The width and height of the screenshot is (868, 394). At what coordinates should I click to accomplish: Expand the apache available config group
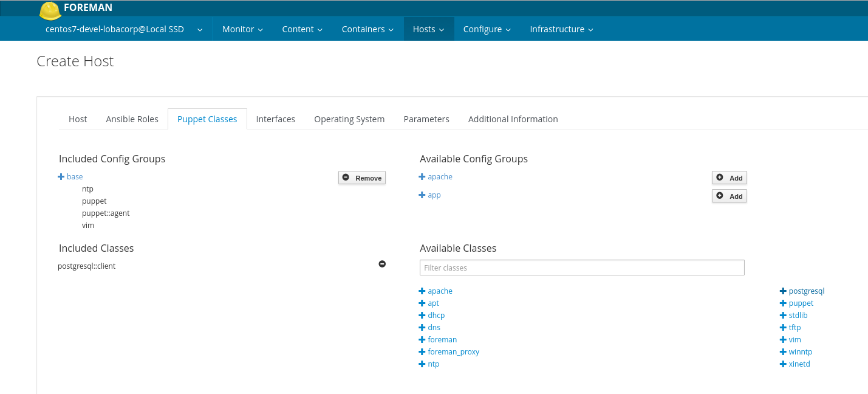(x=440, y=177)
